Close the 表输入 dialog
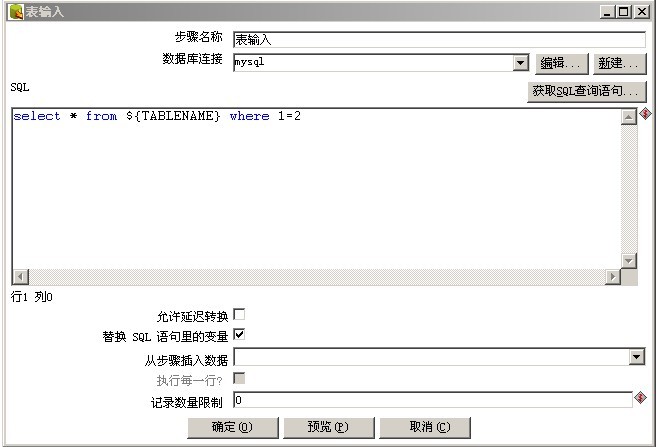This screenshot has width=658, height=447. [642, 11]
